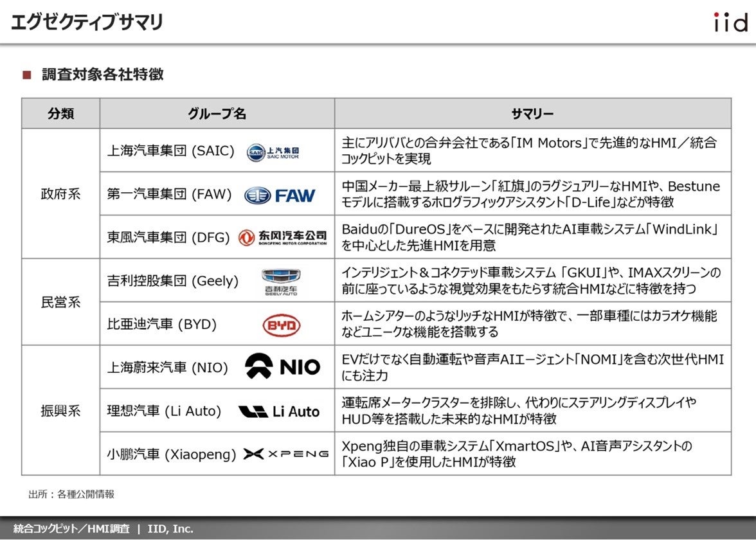Click the iid company logo
The width and height of the screenshot is (756, 540).
click(x=730, y=22)
